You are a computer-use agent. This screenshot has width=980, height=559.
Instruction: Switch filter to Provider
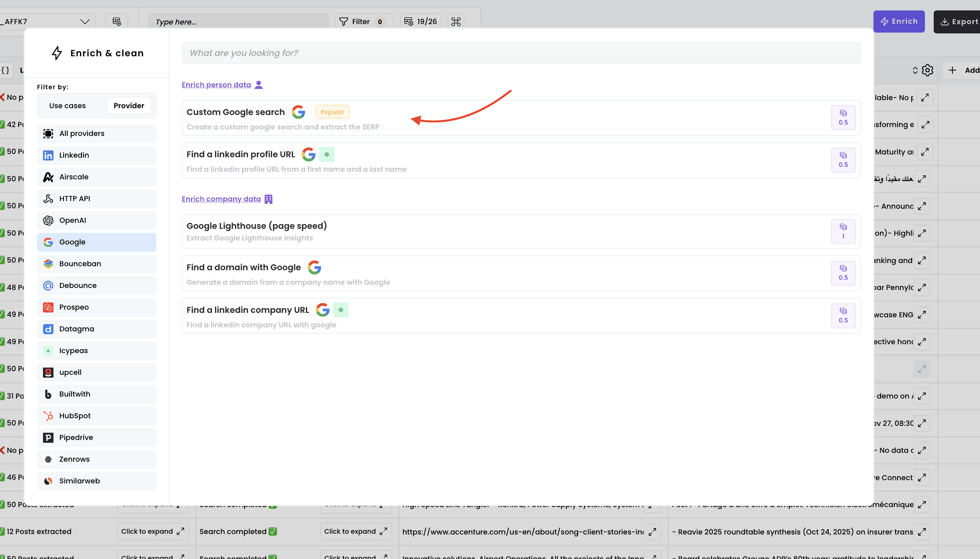click(129, 106)
